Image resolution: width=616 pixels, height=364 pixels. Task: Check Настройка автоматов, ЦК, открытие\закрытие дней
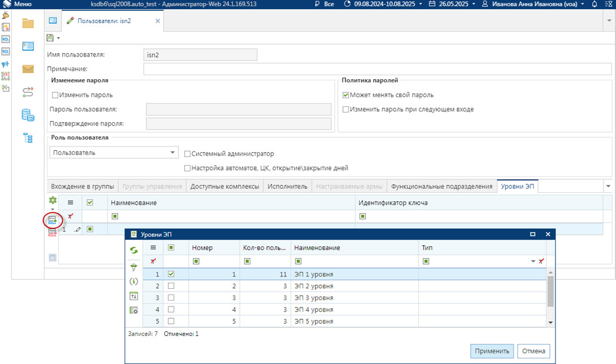[188, 168]
